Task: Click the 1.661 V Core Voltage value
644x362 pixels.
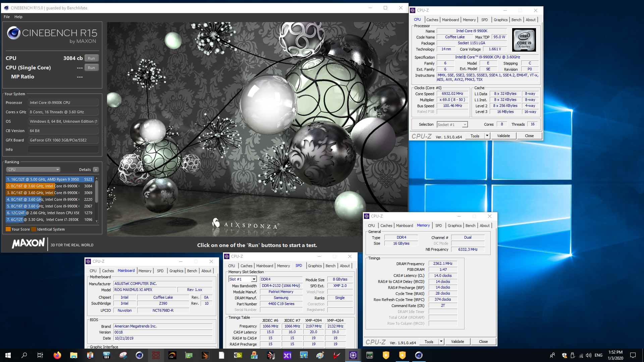Action: [x=495, y=49]
